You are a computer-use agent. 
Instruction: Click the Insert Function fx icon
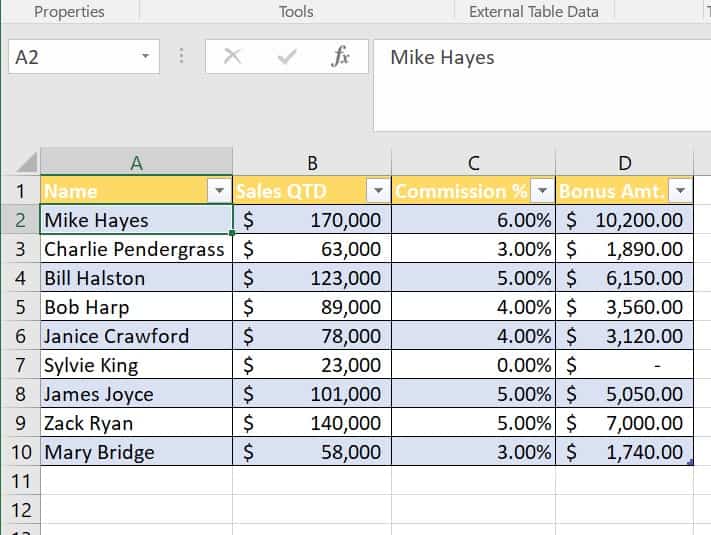(340, 57)
